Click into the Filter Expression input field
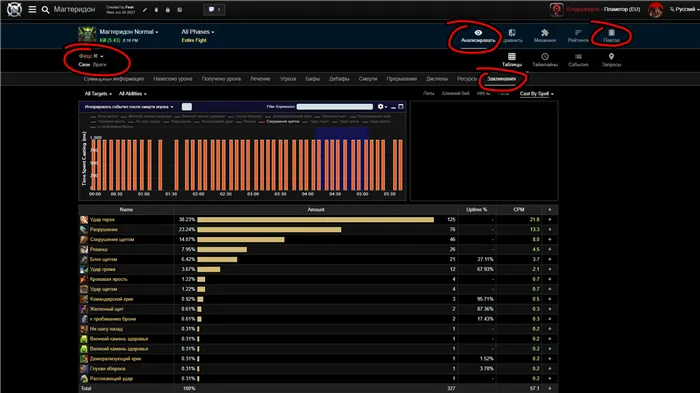This screenshot has width=700, height=393. [334, 107]
